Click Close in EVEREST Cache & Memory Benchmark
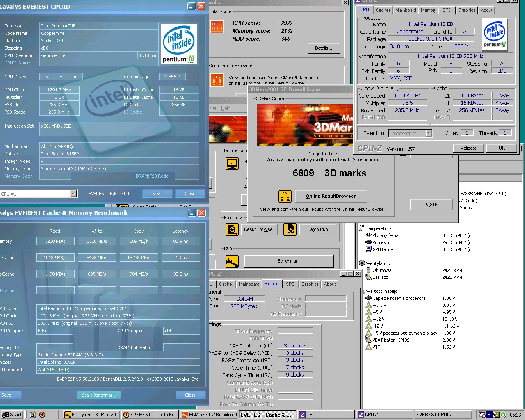 pos(190,395)
